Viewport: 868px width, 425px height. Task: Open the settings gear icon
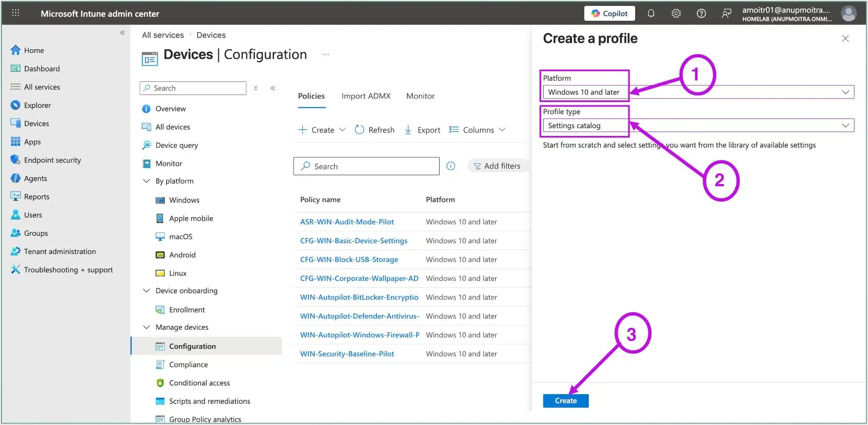tap(676, 14)
